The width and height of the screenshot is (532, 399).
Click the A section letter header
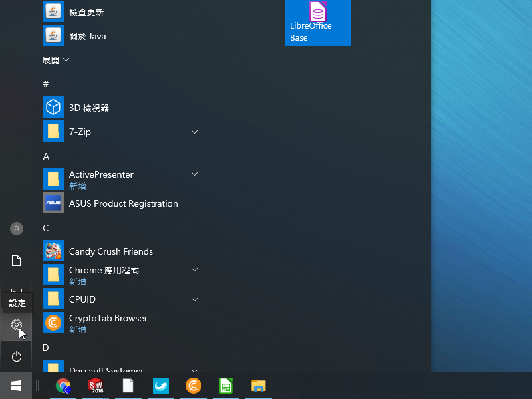[x=46, y=156]
